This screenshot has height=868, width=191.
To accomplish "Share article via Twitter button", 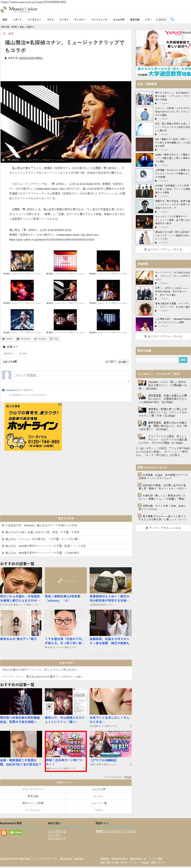I will click(x=7, y=339).
